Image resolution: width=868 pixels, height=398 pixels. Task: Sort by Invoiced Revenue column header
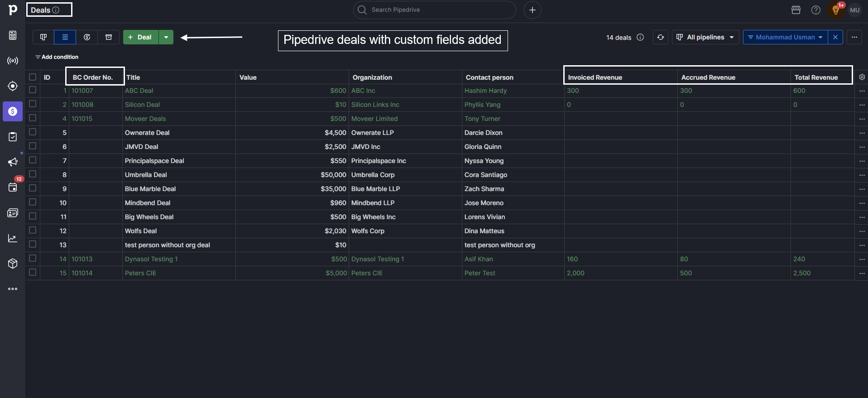[595, 77]
